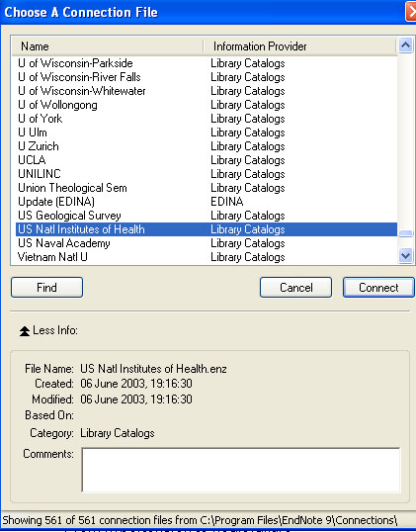Image resolution: width=416 pixels, height=532 pixels.
Task: Collapse details with Less Info arrow
Action: click(25, 331)
